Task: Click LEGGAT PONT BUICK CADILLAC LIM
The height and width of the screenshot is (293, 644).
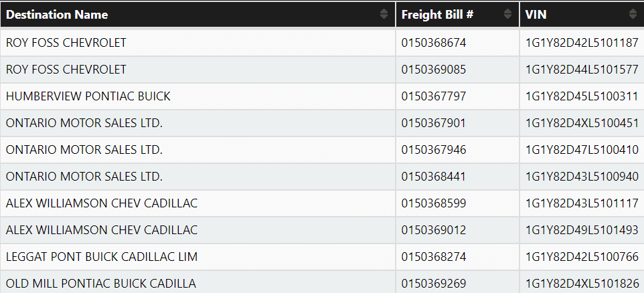Action: pos(102,257)
